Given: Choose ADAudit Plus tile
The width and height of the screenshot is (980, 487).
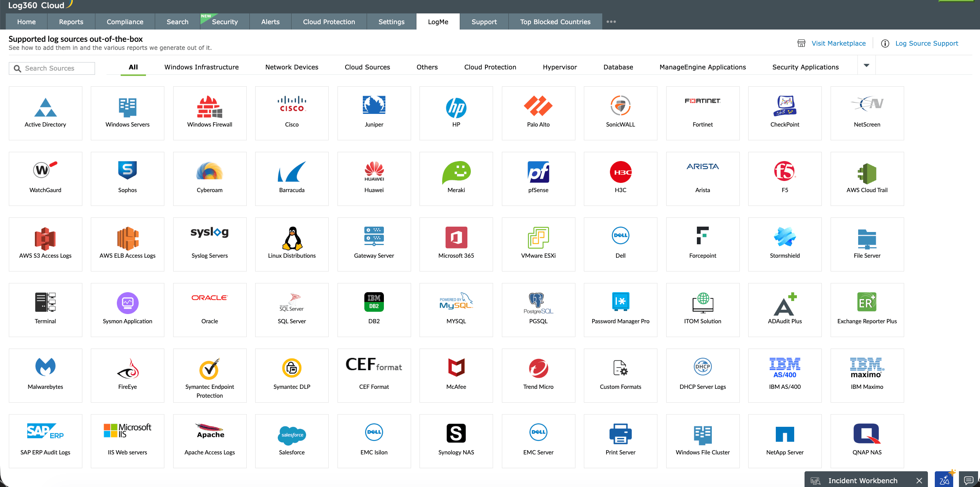Looking at the screenshot, I should [785, 310].
